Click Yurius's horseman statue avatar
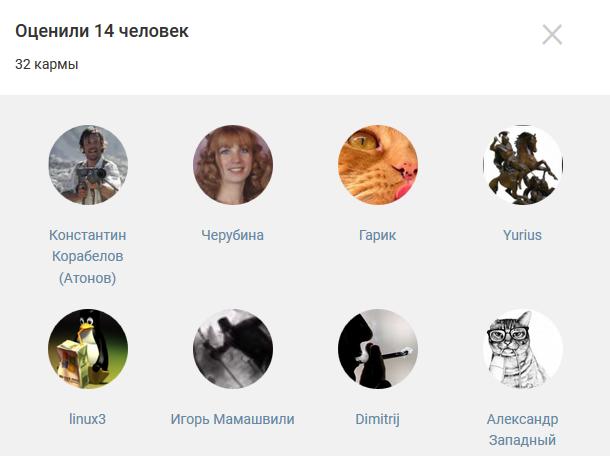Viewport: 610px width, 456px height. [x=522, y=165]
